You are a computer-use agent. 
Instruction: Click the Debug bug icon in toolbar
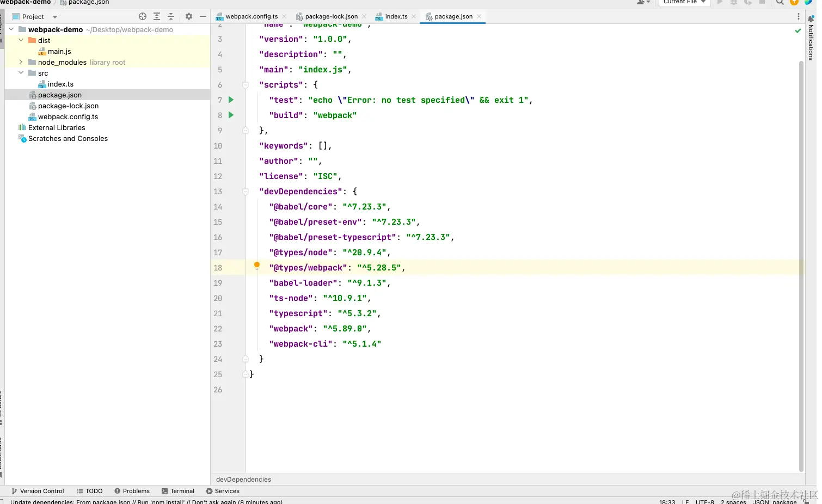point(734,2)
